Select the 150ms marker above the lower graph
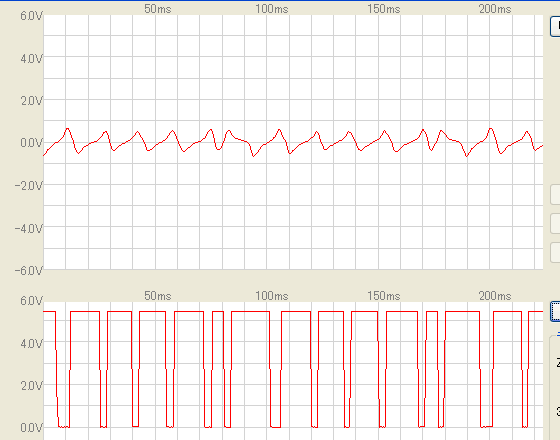The image size is (560, 440). [384, 296]
